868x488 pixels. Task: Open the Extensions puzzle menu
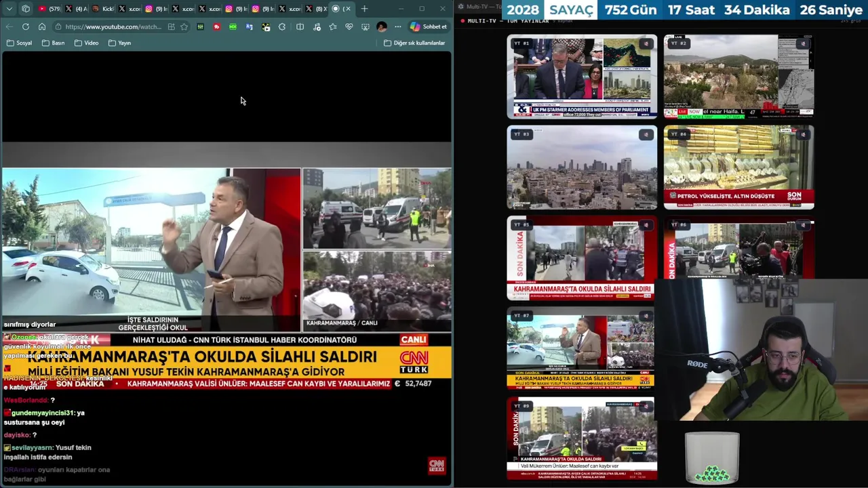pyautogui.click(x=282, y=26)
